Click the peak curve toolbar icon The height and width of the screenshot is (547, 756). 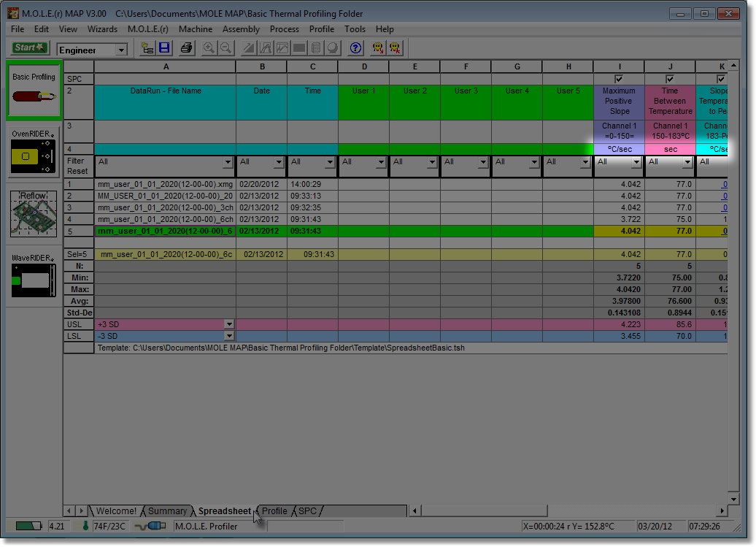(x=266, y=48)
